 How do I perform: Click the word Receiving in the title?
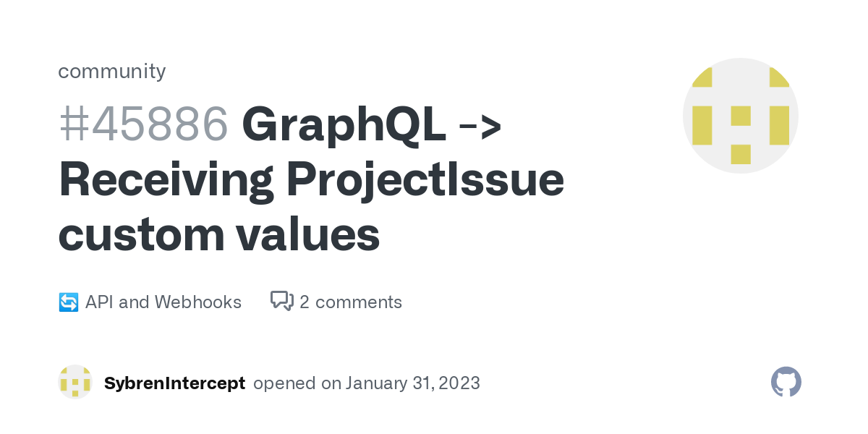tap(166, 180)
